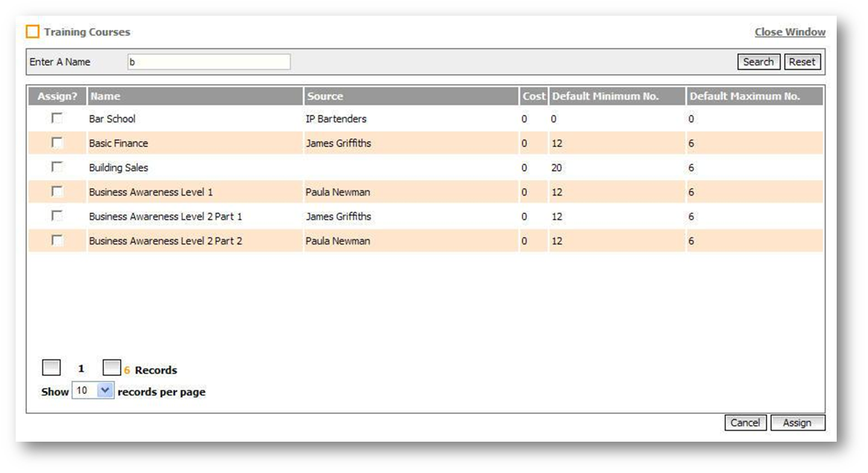This screenshot has height=473, width=868.
Task: Tick Business Awareness Level 2 Part 1 checkbox
Action: pyautogui.click(x=57, y=216)
